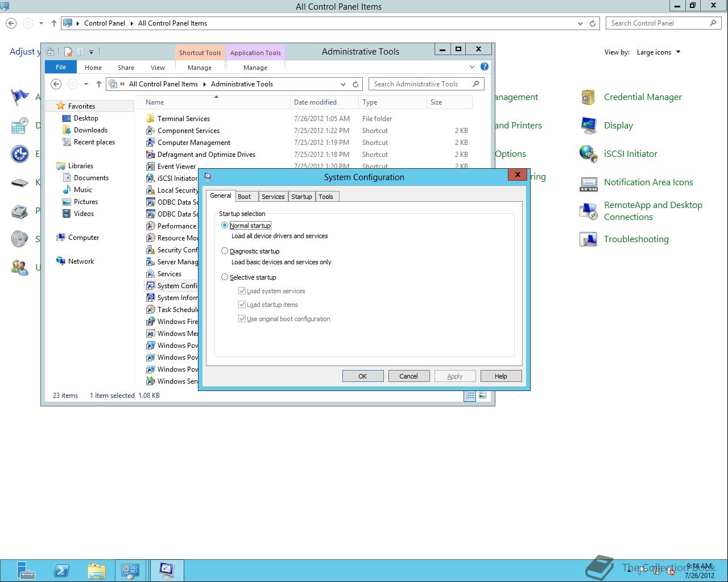The width and height of the screenshot is (728, 582).
Task: Expand the ribbon in Administrative Tools
Action: pyautogui.click(x=472, y=66)
